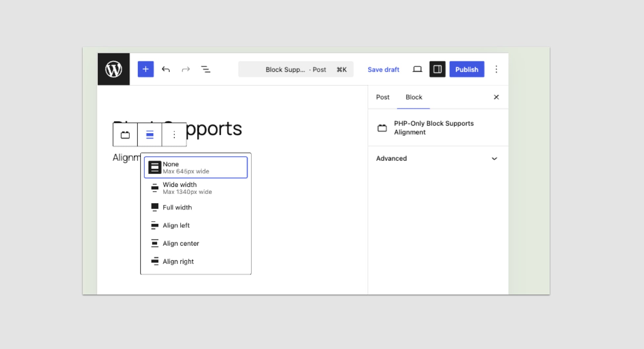
Task: Toggle the settings sidebar panel
Action: (x=437, y=69)
